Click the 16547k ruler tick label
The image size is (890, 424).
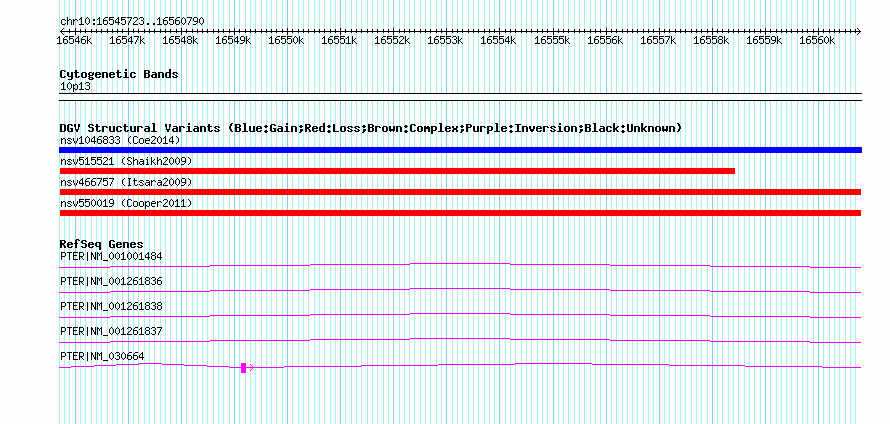pos(127,40)
